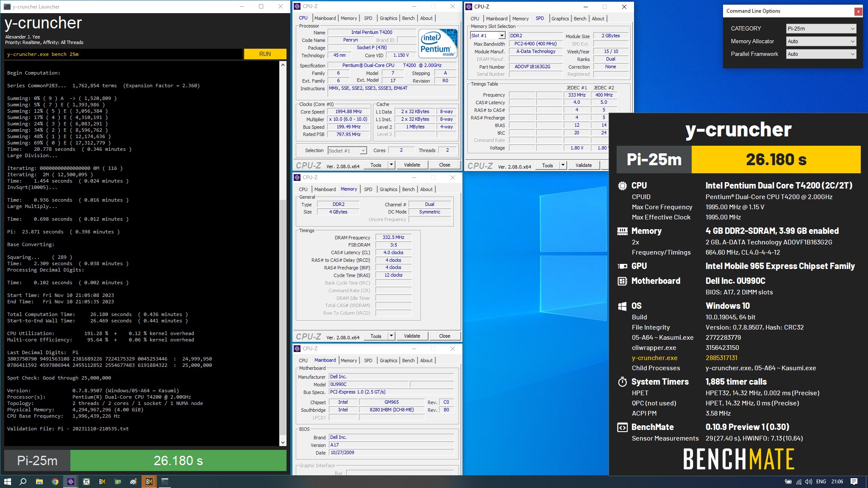The width and height of the screenshot is (868, 488).
Task: Click the System Timers stopwatch icon
Action: [622, 382]
